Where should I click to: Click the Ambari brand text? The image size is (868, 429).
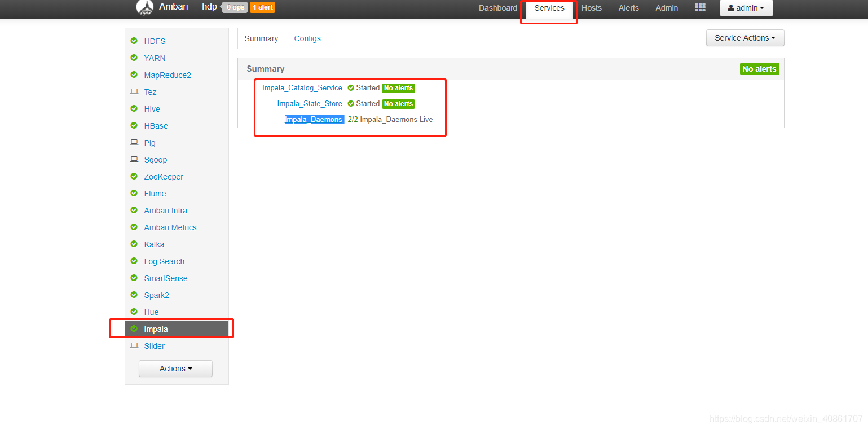coord(174,7)
